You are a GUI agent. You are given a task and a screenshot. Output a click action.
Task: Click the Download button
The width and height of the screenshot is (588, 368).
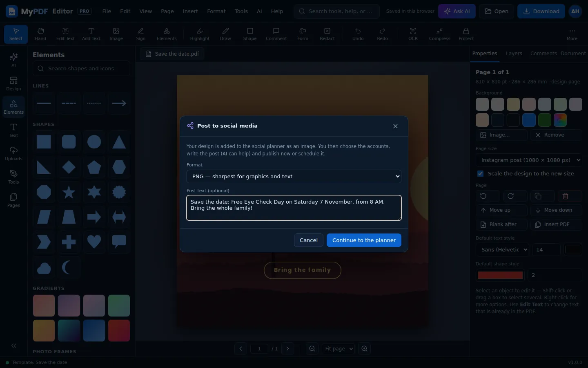tap(541, 11)
